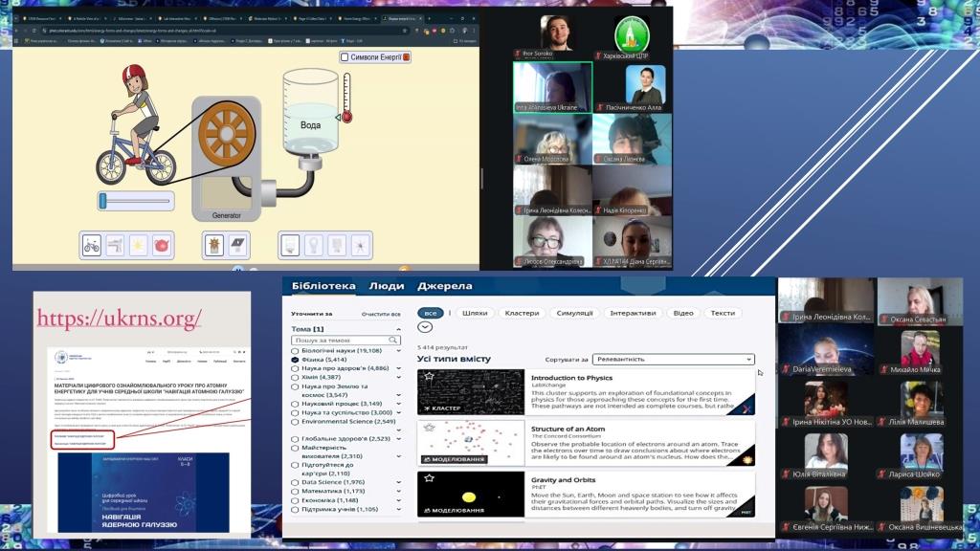Select the Відео content filter
Screen dimensions: 980x551
point(683,313)
